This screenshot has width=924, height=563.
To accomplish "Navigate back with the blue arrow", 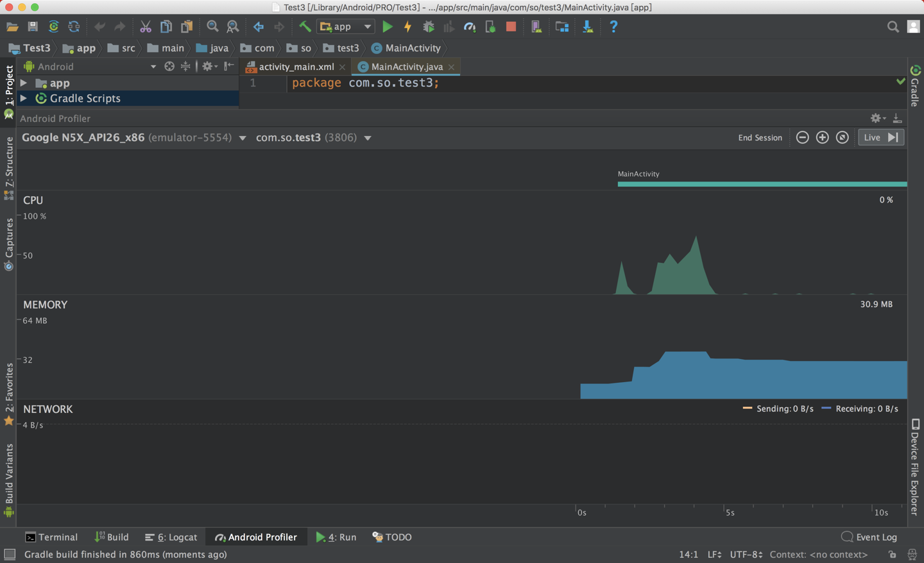I will (259, 27).
